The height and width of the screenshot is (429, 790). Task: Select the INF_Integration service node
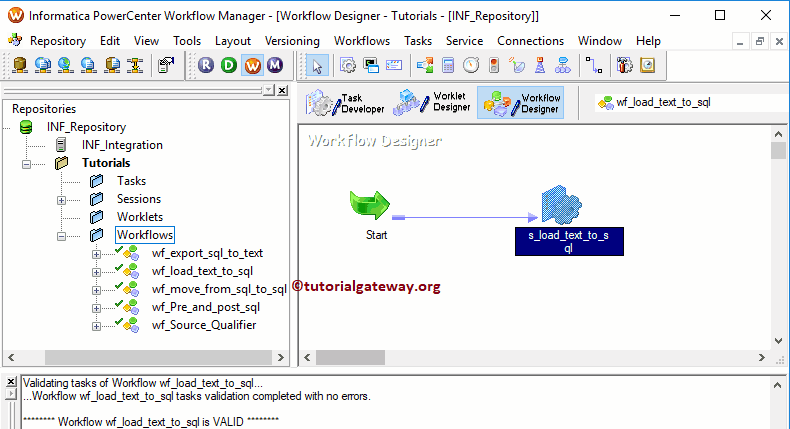(122, 145)
